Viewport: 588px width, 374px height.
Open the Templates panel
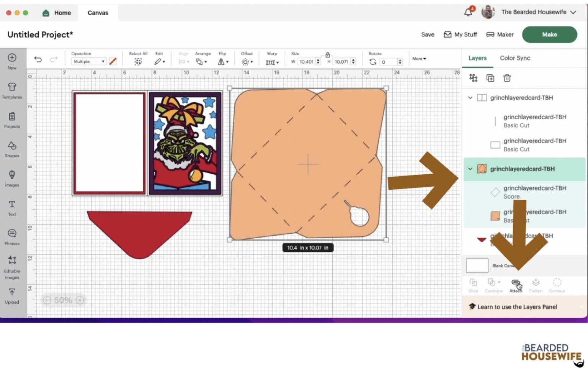tap(12, 90)
